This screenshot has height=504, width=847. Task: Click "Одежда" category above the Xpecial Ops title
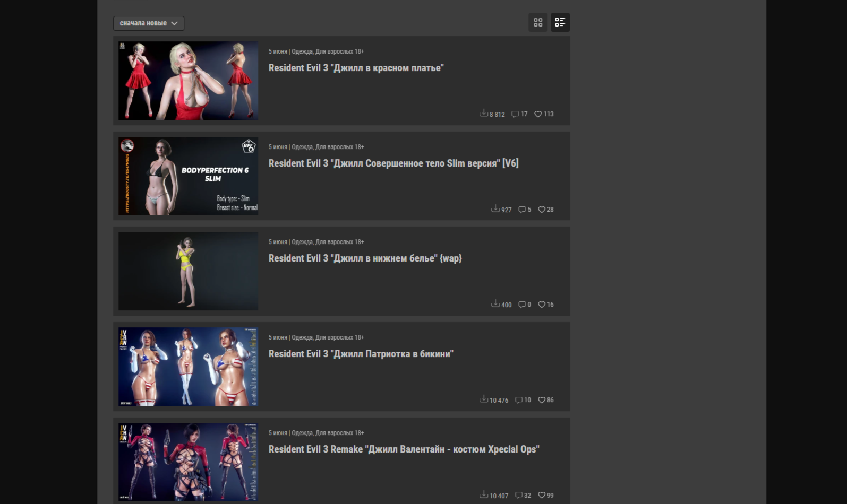[x=302, y=433]
